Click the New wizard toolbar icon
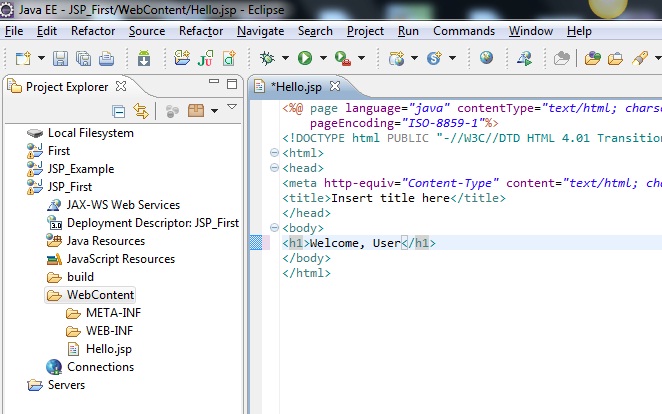 [x=23, y=58]
